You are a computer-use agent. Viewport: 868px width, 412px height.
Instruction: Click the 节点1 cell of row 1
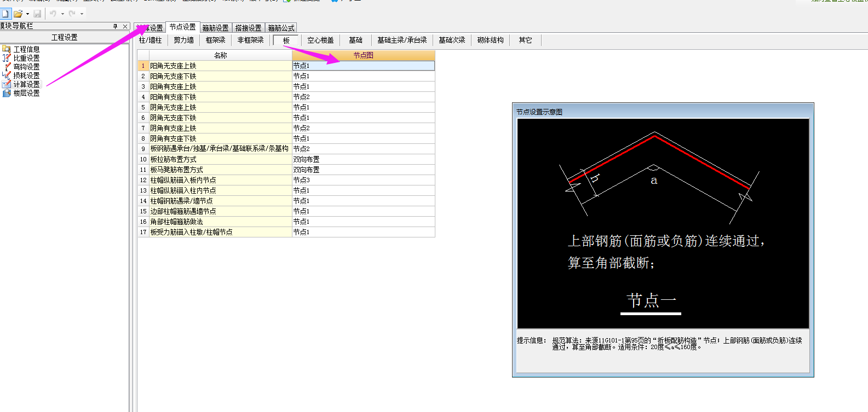coord(364,66)
